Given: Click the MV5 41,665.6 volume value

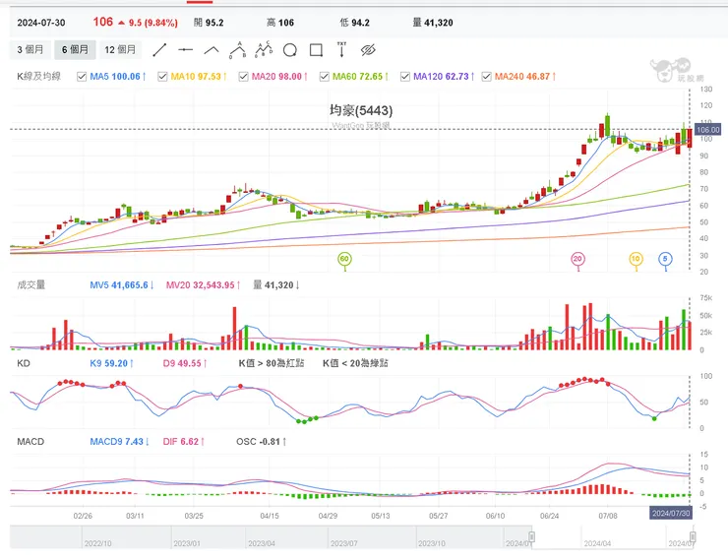Looking at the screenshot, I should tap(122, 285).
